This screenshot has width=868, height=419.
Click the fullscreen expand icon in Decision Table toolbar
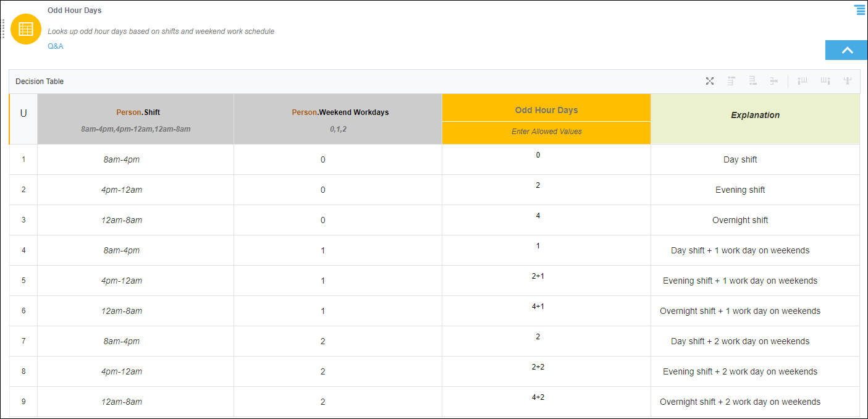pos(710,81)
